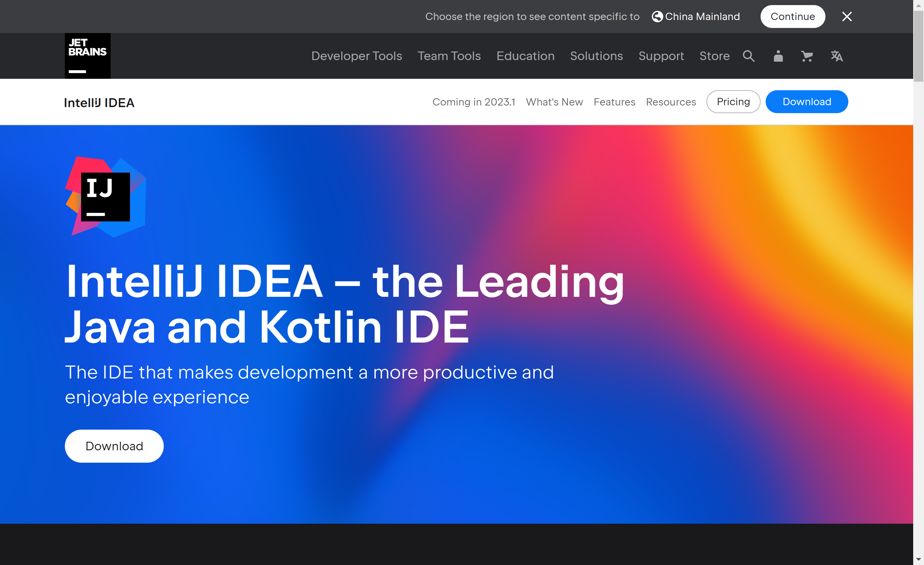
Task: Open the Resources link
Action: [x=671, y=102]
